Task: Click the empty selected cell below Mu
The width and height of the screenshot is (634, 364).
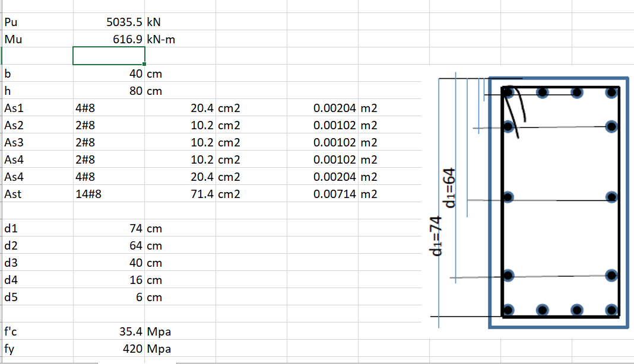Action: (109, 56)
